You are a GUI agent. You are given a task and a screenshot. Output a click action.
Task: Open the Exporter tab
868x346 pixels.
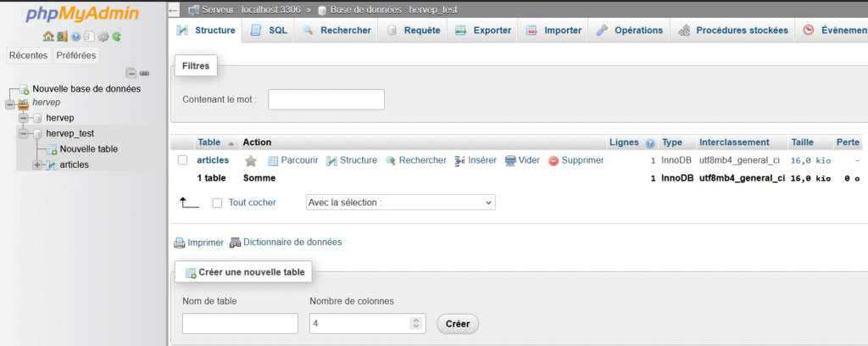tap(483, 31)
